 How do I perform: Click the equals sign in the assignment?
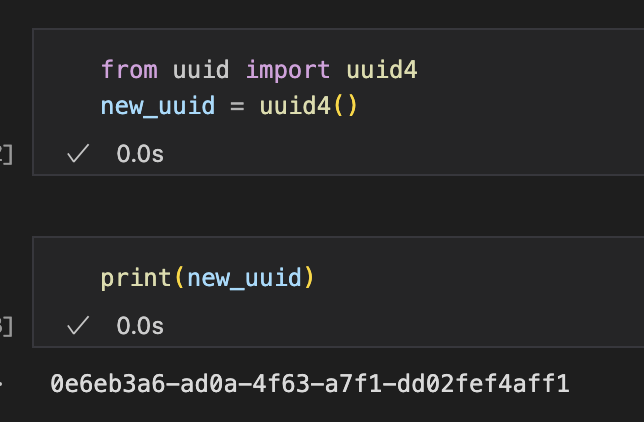[x=237, y=106]
